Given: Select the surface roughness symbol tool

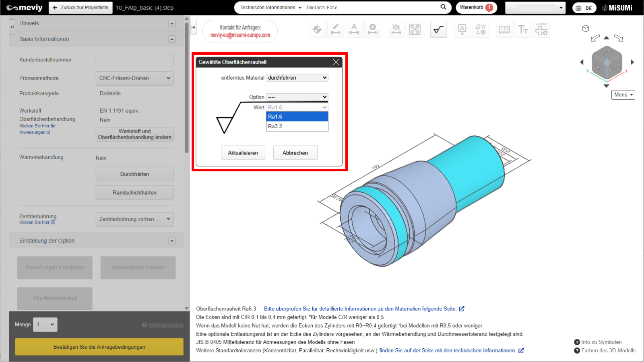Looking at the screenshot, I should tap(438, 29).
